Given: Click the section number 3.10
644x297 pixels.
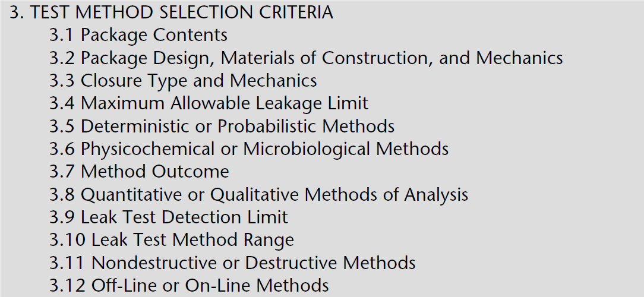Looking at the screenshot, I should coord(67,240).
